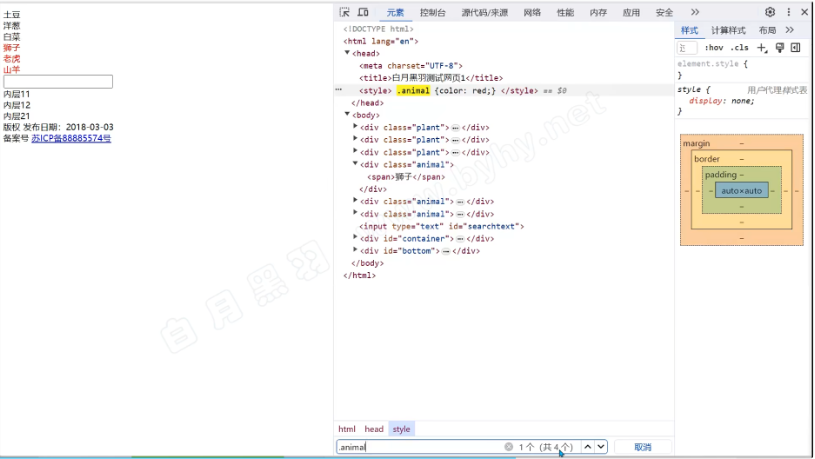Collapse the head element node
Viewport: 815px width, 459px height.
click(x=347, y=53)
